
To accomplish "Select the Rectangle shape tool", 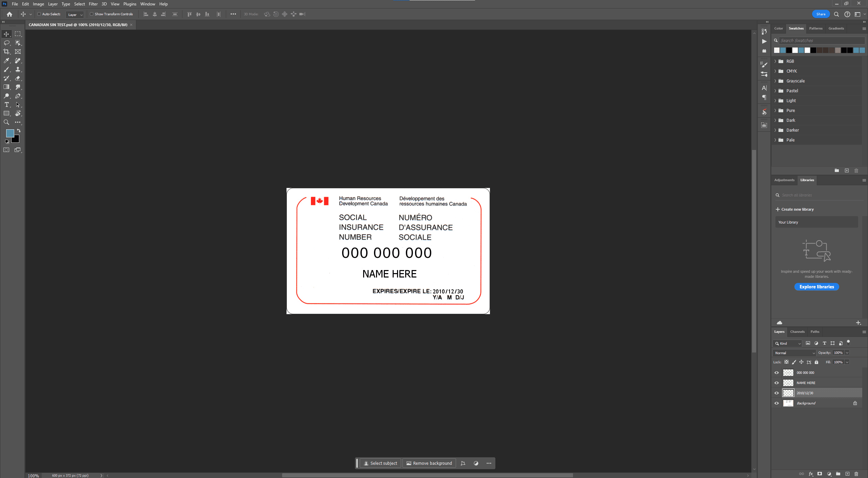I will coord(6,114).
